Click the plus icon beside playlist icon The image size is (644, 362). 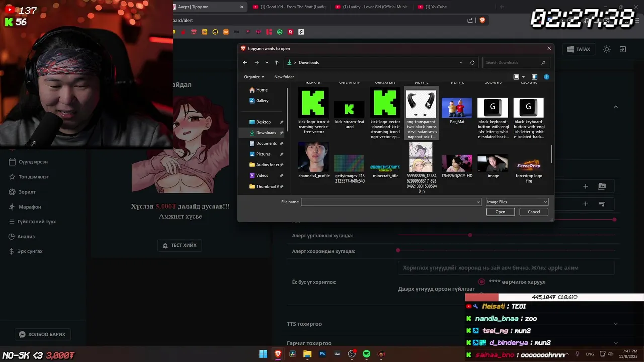tap(585, 204)
